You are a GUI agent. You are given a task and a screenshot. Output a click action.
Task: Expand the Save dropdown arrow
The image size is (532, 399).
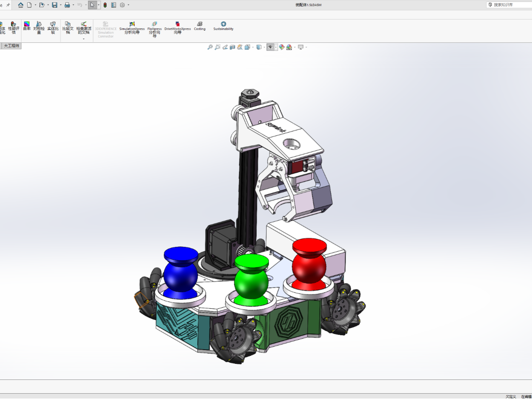point(60,5)
